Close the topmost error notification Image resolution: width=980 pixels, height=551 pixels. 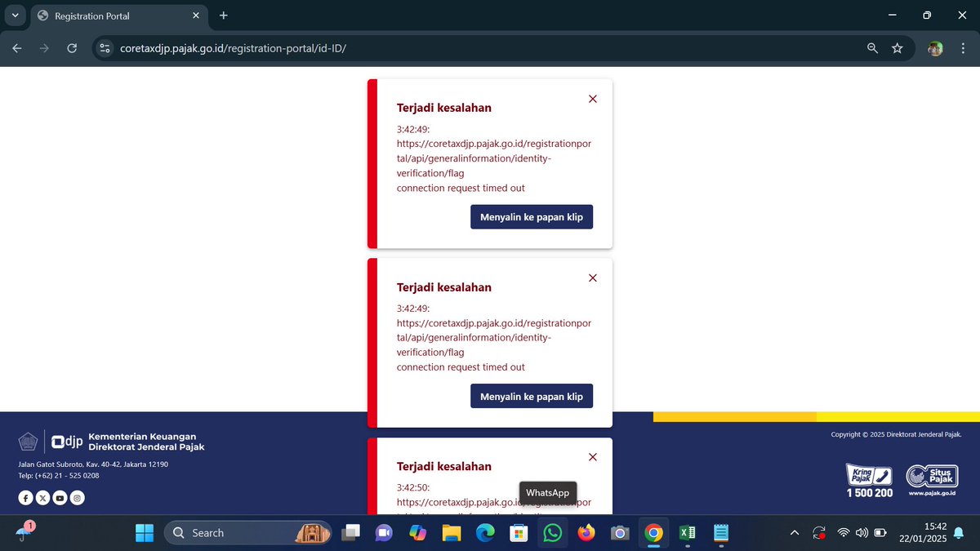click(593, 99)
